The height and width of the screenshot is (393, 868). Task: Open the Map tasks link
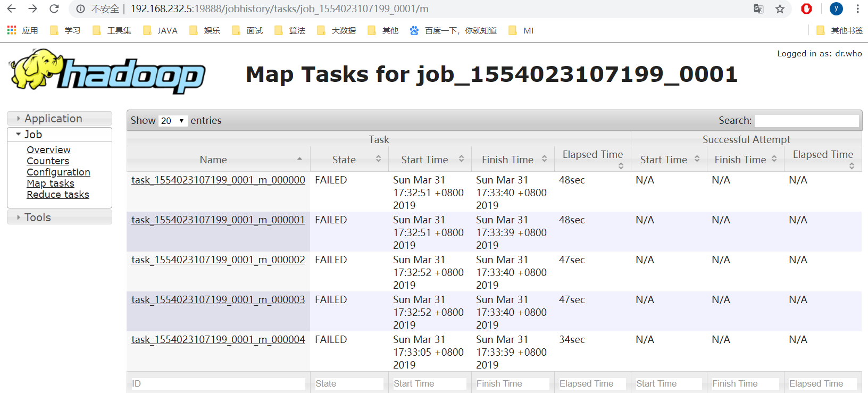coord(51,183)
